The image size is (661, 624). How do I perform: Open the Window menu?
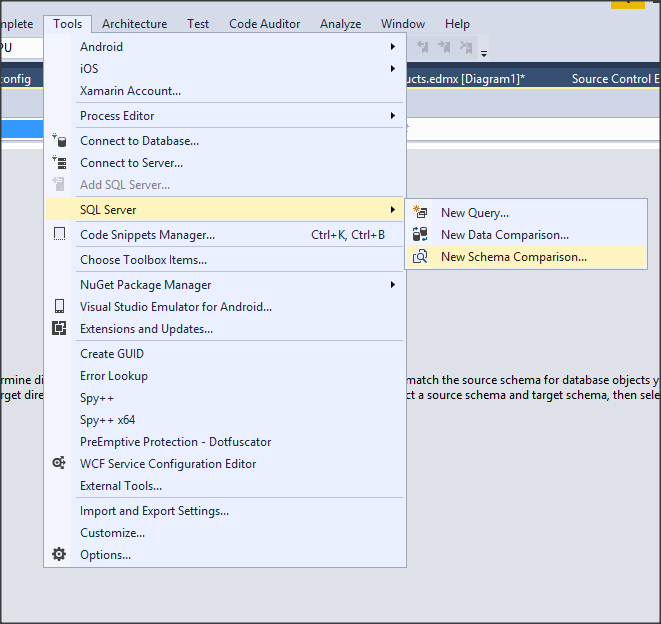coord(403,24)
